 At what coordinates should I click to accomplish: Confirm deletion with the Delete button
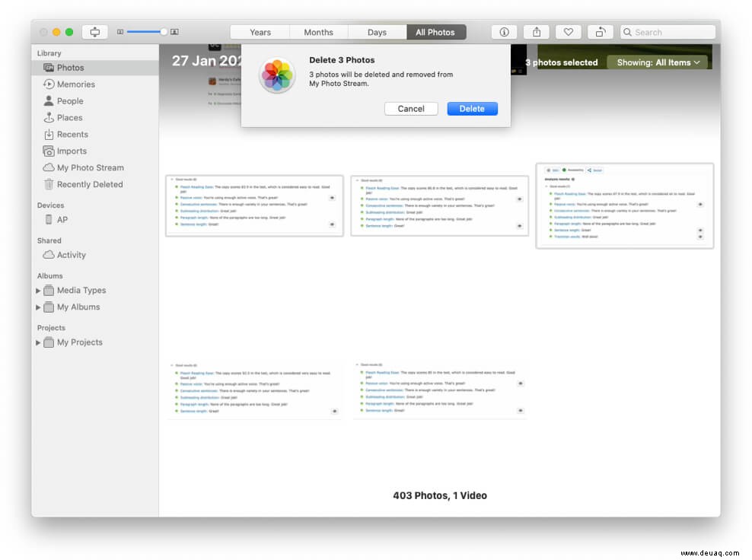(x=472, y=109)
